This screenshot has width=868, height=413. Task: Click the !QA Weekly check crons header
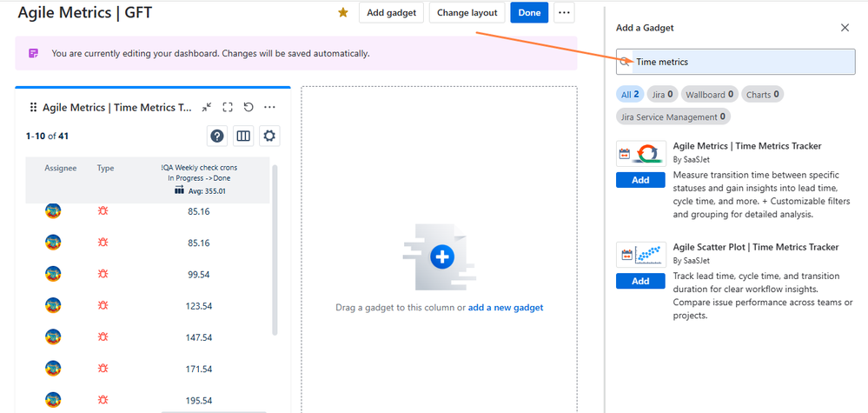point(199,168)
